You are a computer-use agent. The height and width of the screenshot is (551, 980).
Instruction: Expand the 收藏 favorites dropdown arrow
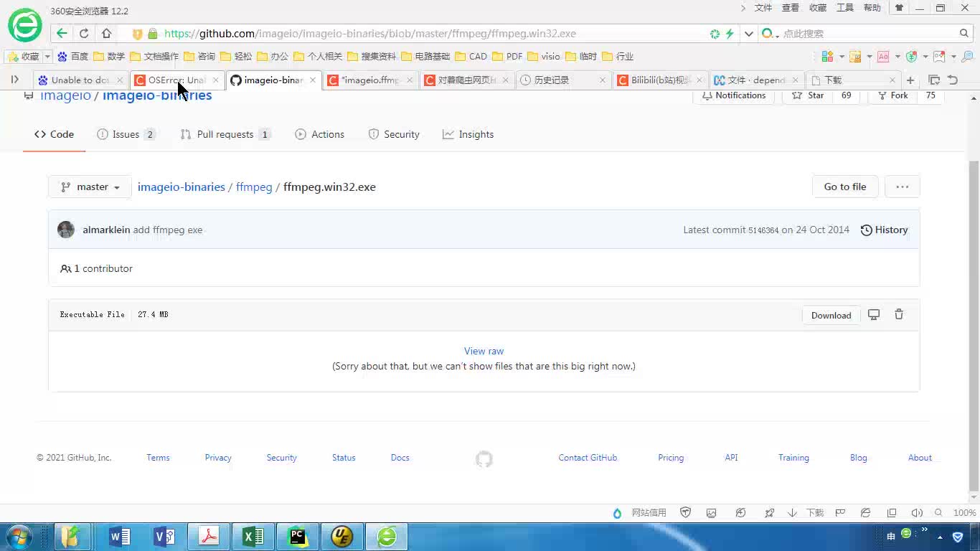[47, 57]
